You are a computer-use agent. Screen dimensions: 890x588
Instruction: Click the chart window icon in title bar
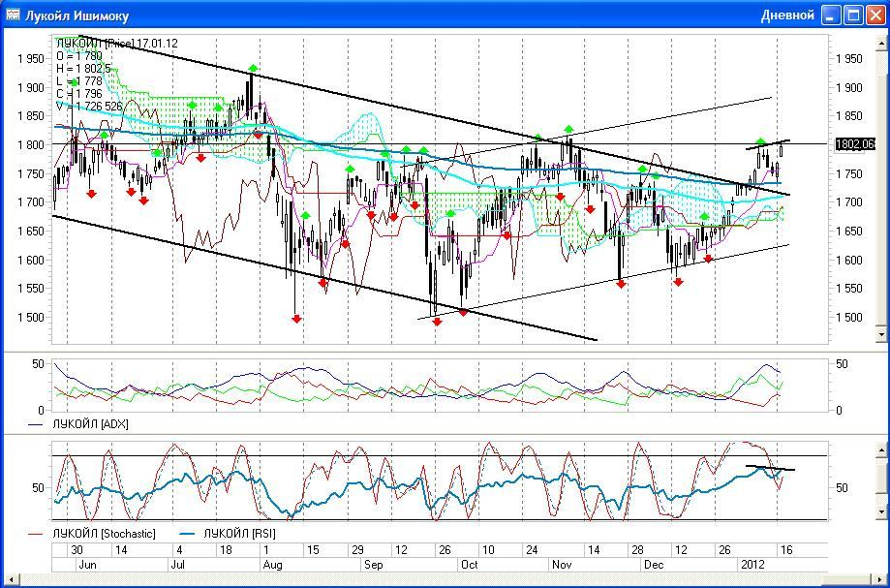(13, 15)
